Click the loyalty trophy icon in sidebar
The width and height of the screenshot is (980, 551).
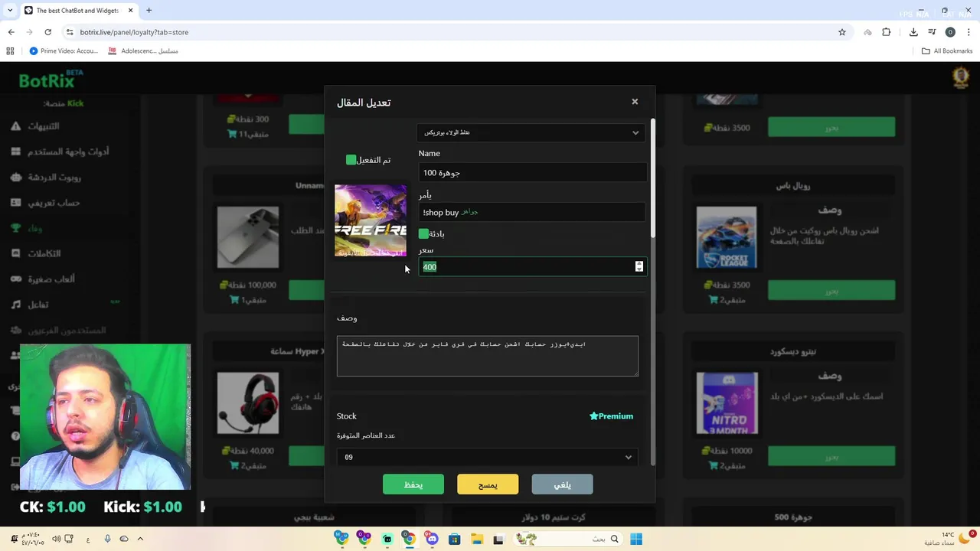pyautogui.click(x=15, y=228)
